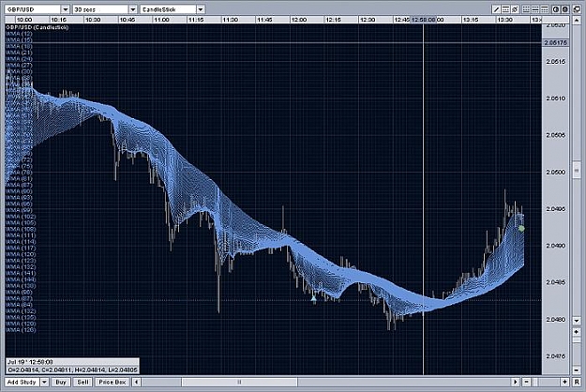Toggle the dotted grid lines style icon
Screen dimensions: 586x392
pos(526,9)
